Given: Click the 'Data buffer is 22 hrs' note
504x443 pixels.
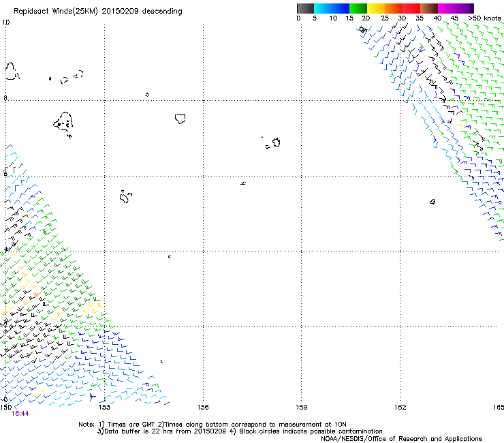Looking at the screenshot, I should pyautogui.click(x=240, y=431).
